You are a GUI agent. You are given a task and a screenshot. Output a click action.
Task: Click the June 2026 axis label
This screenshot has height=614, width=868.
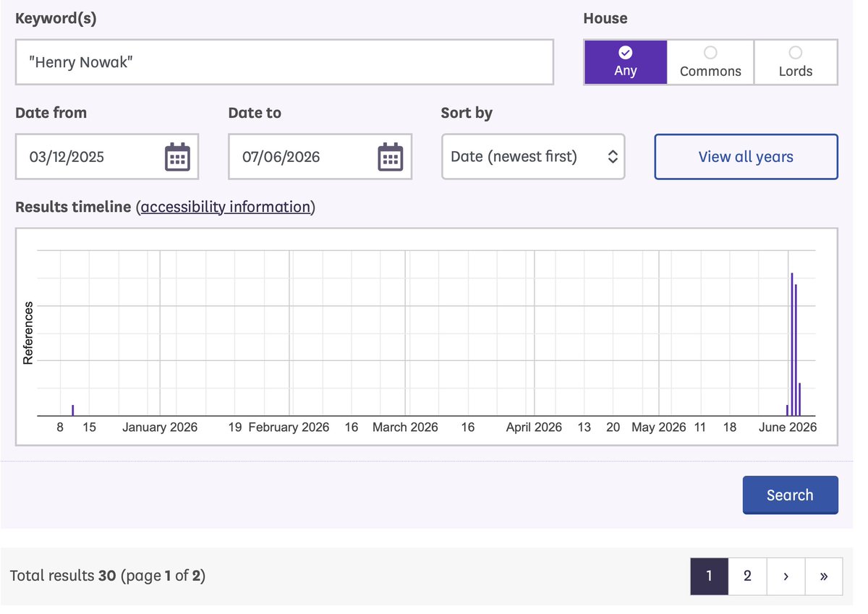[788, 427]
